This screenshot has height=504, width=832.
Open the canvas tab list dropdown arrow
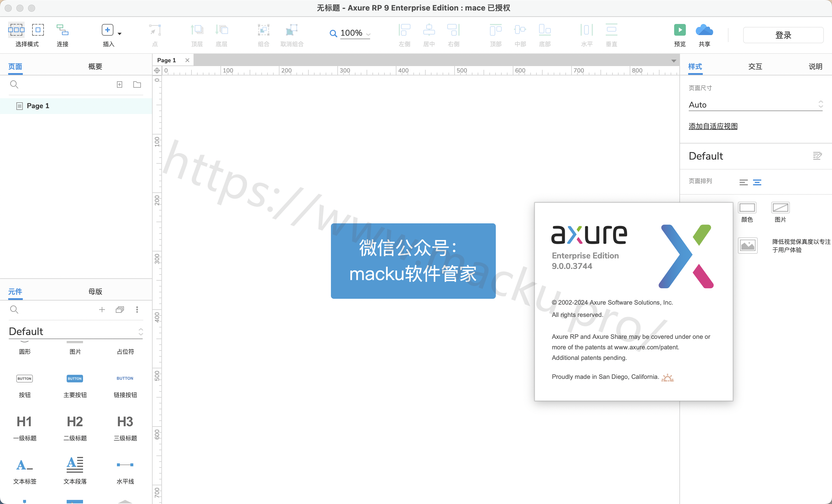click(674, 61)
